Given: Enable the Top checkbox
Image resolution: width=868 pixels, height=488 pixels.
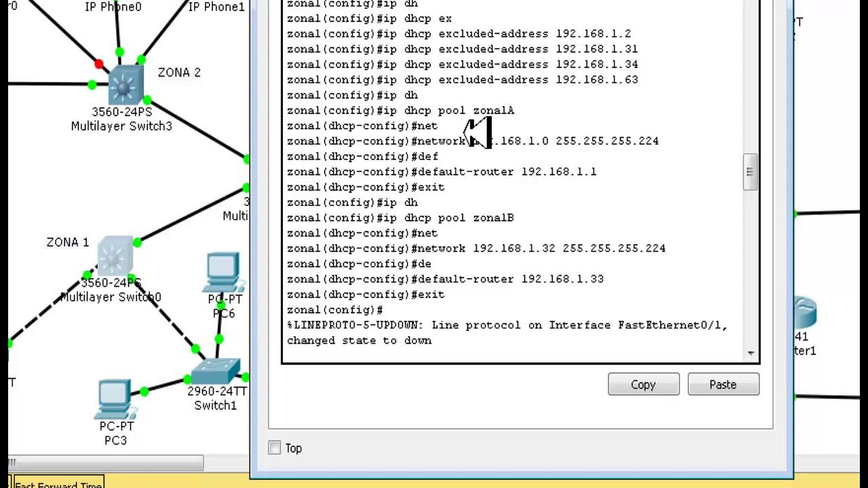Looking at the screenshot, I should 274,448.
